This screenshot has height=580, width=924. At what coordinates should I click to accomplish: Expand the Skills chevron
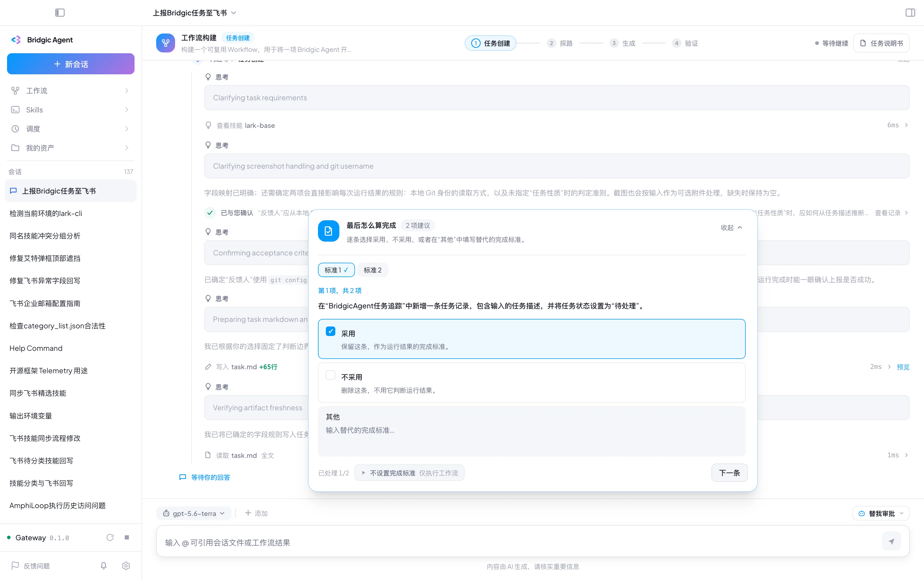coord(127,110)
